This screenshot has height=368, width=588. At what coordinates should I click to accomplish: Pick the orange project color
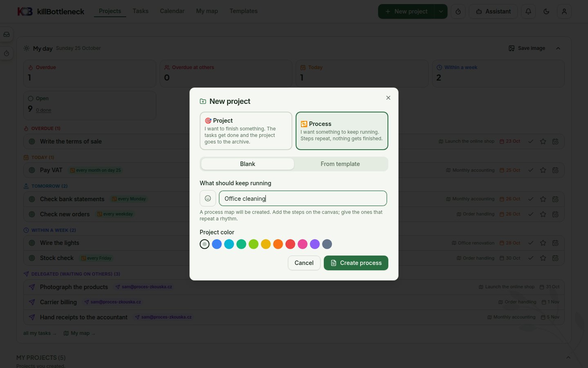(x=278, y=244)
